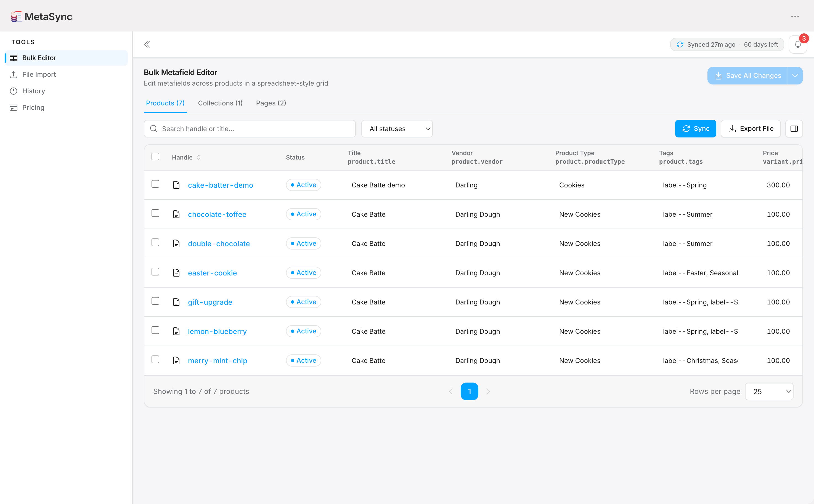The width and height of the screenshot is (814, 504).
Task: Open lemon-blueberry product link
Action: point(217,331)
